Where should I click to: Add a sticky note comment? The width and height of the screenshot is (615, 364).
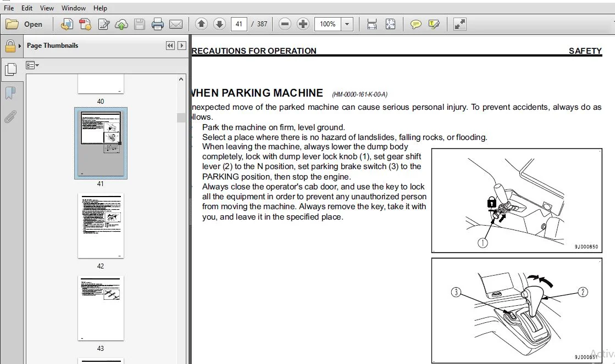pos(415,24)
